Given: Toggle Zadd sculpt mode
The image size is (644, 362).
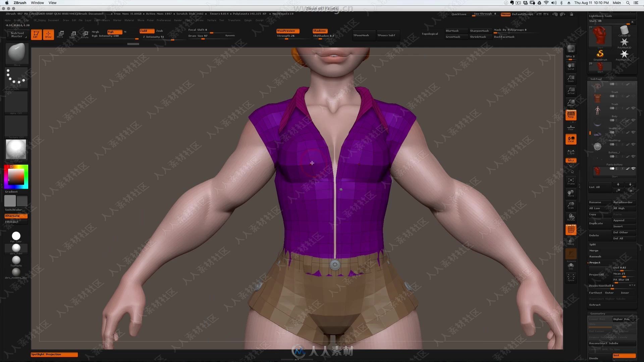Looking at the screenshot, I should (147, 31).
